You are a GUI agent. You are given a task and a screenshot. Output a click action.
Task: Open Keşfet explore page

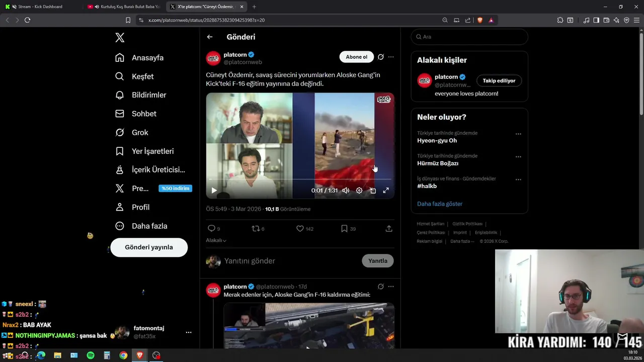point(134,76)
